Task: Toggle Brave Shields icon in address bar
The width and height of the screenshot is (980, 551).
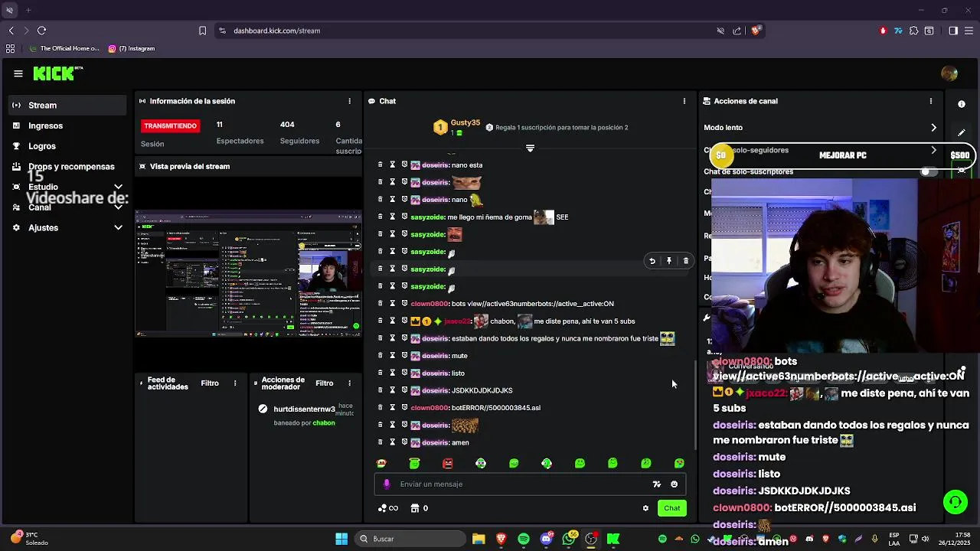Action: click(756, 31)
